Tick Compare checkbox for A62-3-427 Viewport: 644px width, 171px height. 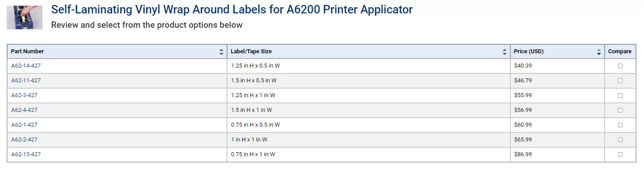click(x=620, y=95)
